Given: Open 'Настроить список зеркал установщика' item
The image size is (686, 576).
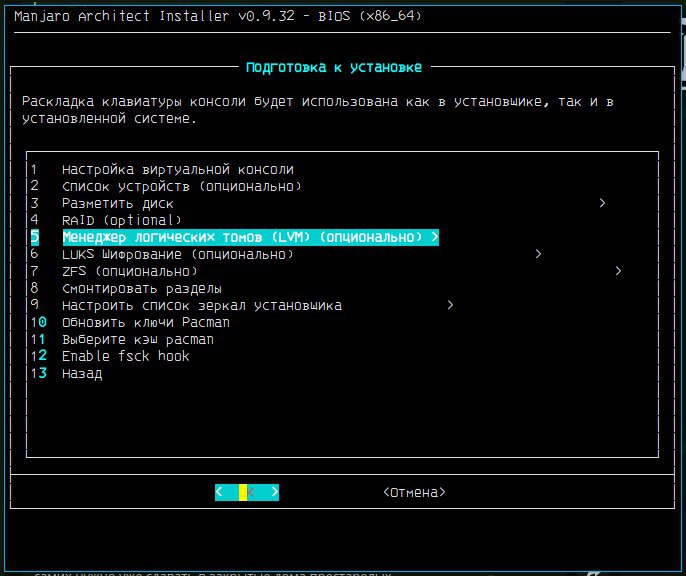Looking at the screenshot, I should point(202,305).
